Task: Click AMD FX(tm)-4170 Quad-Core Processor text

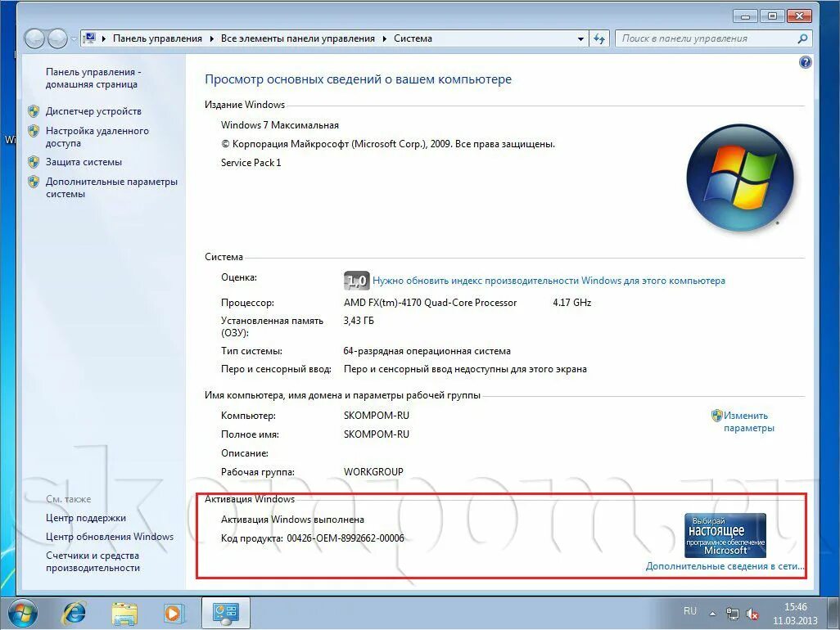Action: pos(430,303)
